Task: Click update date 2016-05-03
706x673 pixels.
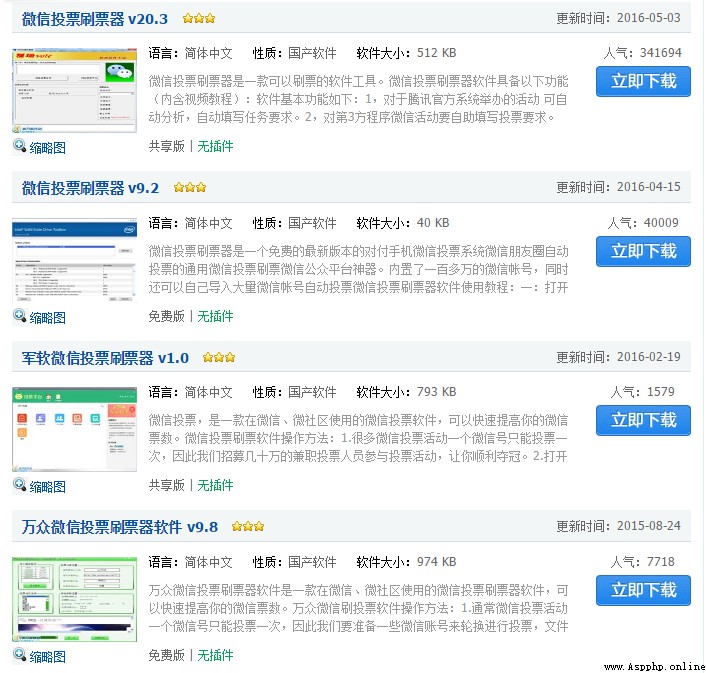Action: point(649,18)
